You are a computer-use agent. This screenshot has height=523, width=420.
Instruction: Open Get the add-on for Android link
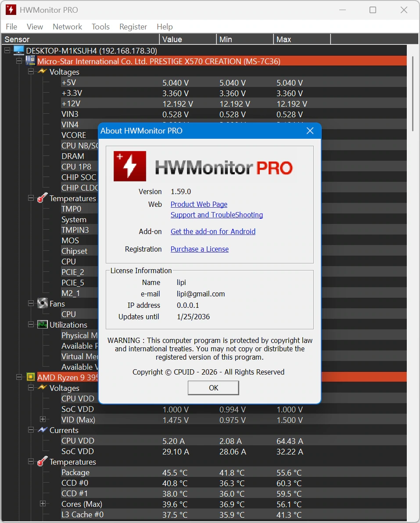tap(213, 231)
